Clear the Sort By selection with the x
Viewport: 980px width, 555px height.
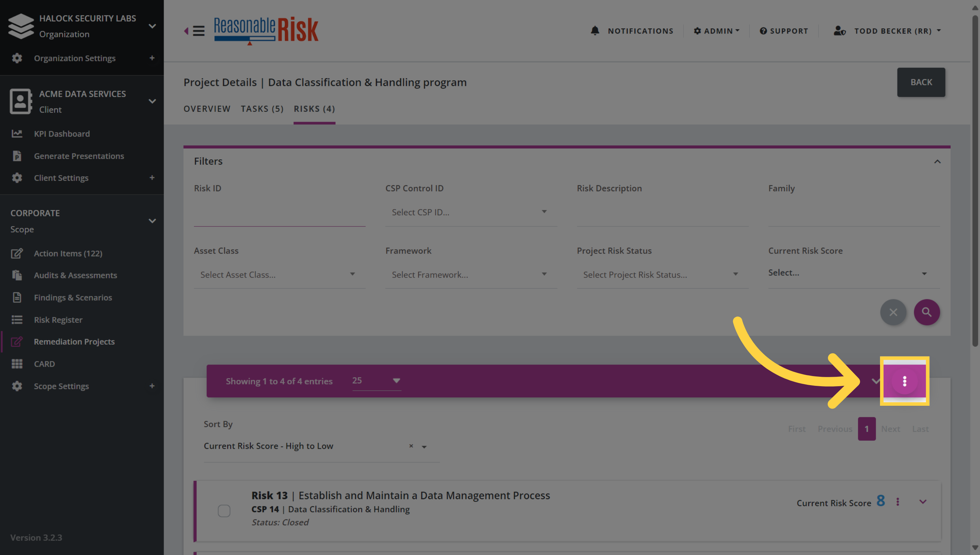411,446
